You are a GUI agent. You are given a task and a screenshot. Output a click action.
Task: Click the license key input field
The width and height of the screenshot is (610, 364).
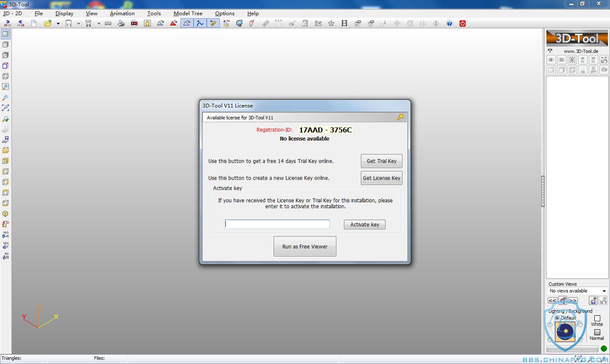[277, 224]
